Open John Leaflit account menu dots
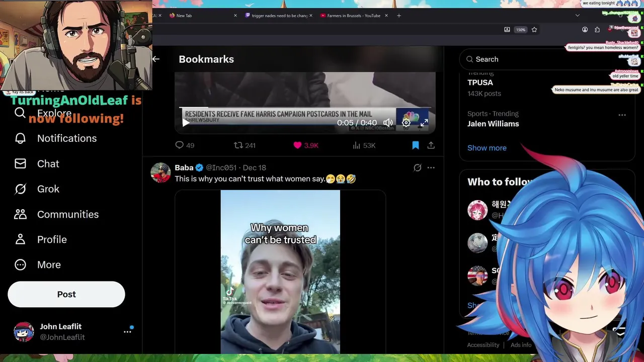This screenshot has height=362, width=644. 127,332
